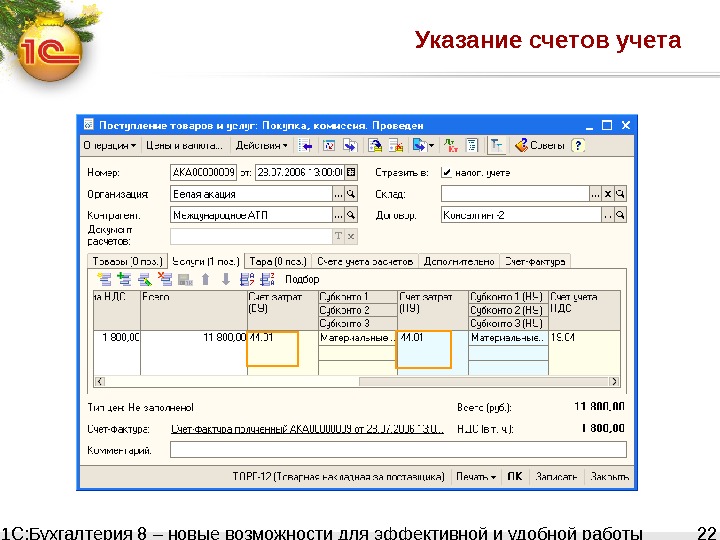Open the Организация lookup magnifier
Viewport: 720px width, 540px height.
(351, 194)
